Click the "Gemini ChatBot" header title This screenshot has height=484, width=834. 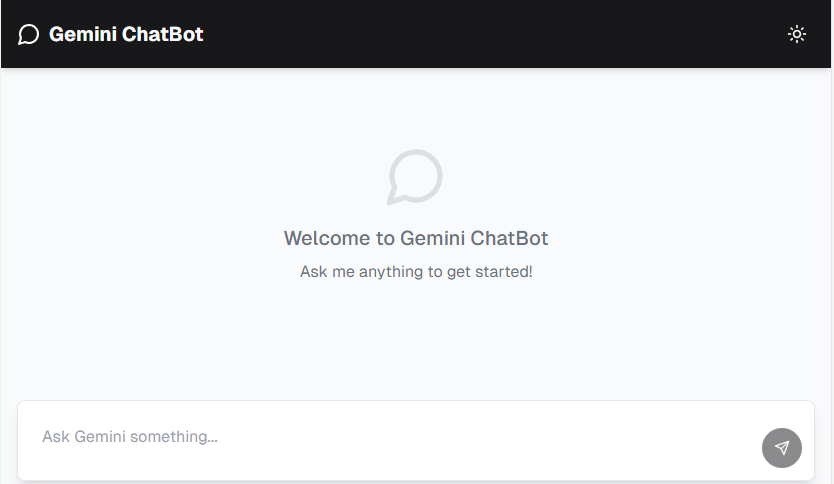126,34
